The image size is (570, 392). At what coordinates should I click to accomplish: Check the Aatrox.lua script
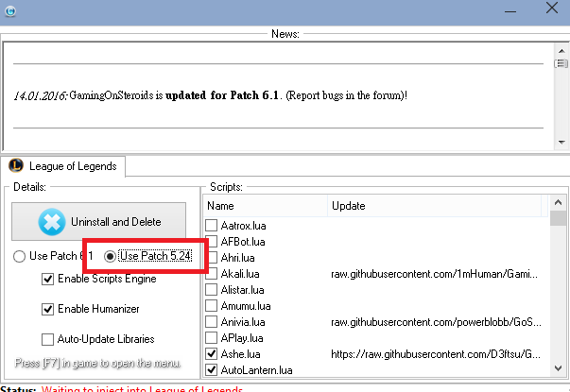[211, 225]
